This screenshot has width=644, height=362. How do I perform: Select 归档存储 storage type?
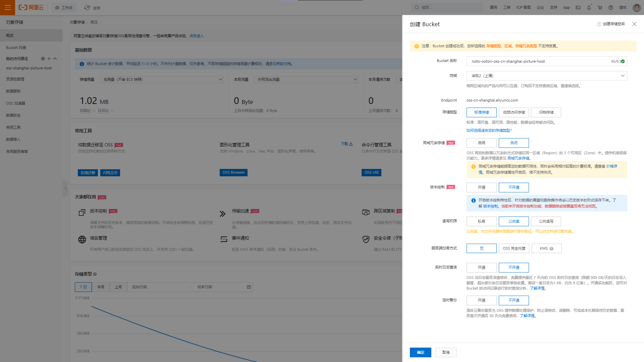click(546, 112)
